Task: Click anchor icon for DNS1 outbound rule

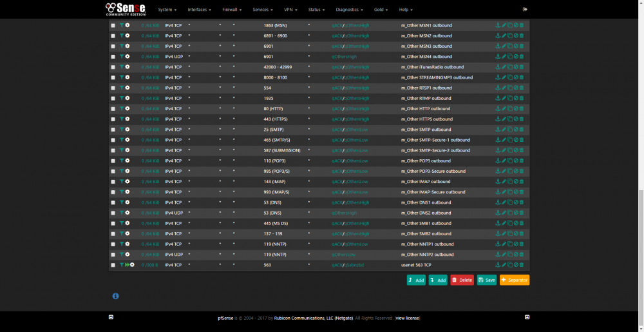Action: click(x=498, y=202)
